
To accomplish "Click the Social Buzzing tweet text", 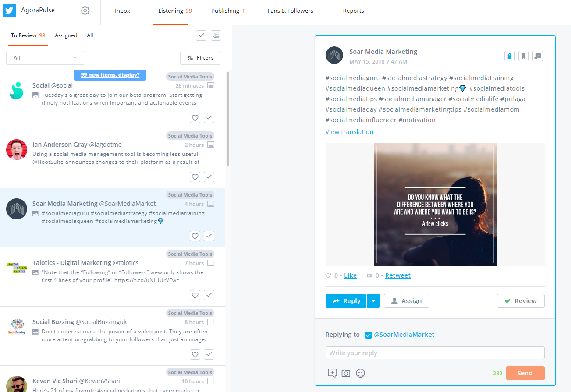I will (x=124, y=335).
